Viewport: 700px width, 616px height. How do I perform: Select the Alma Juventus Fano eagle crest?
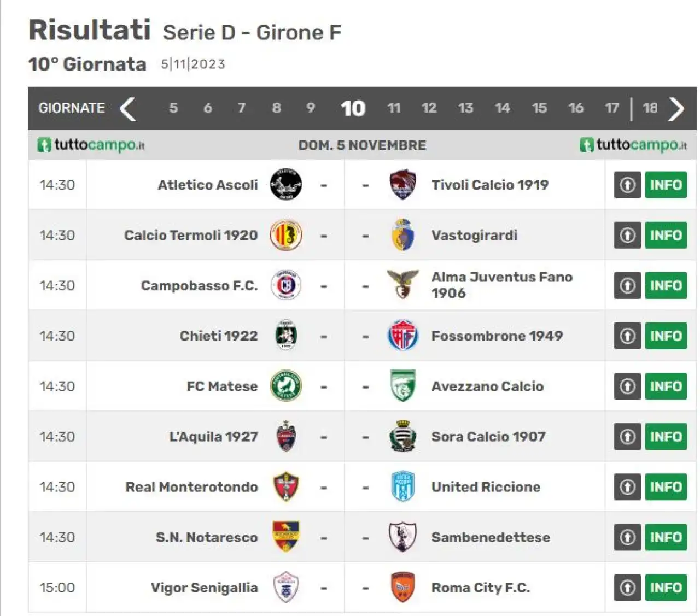tap(402, 284)
